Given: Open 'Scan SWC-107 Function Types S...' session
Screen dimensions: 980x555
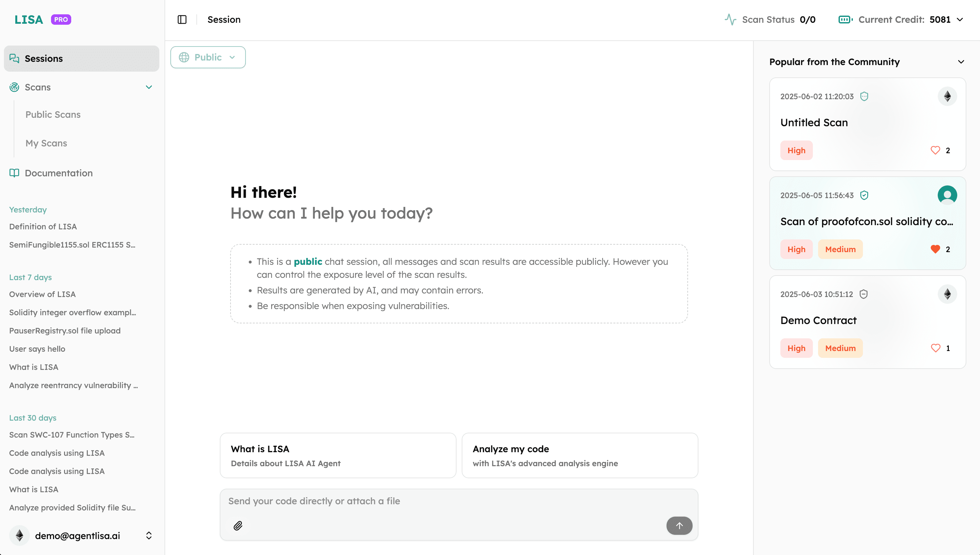Looking at the screenshot, I should click(x=72, y=435).
